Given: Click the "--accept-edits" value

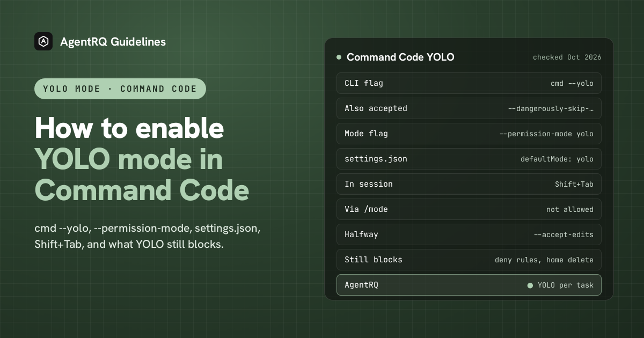Looking at the screenshot, I should (x=563, y=234).
